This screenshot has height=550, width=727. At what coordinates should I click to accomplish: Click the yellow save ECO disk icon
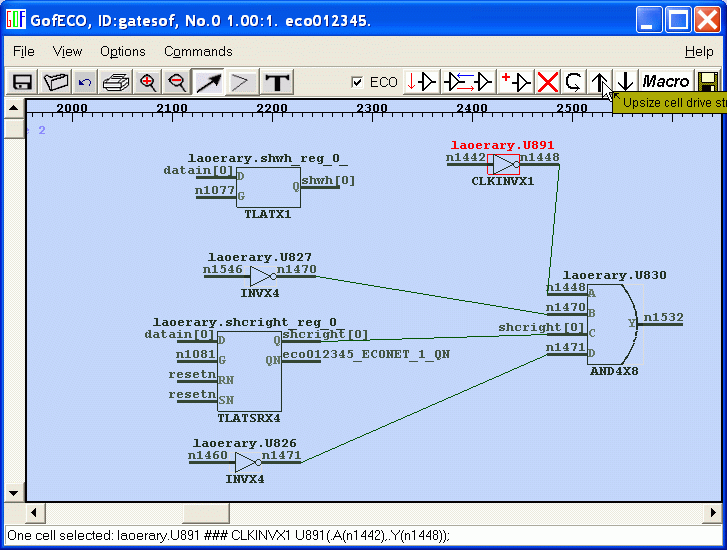pos(708,82)
